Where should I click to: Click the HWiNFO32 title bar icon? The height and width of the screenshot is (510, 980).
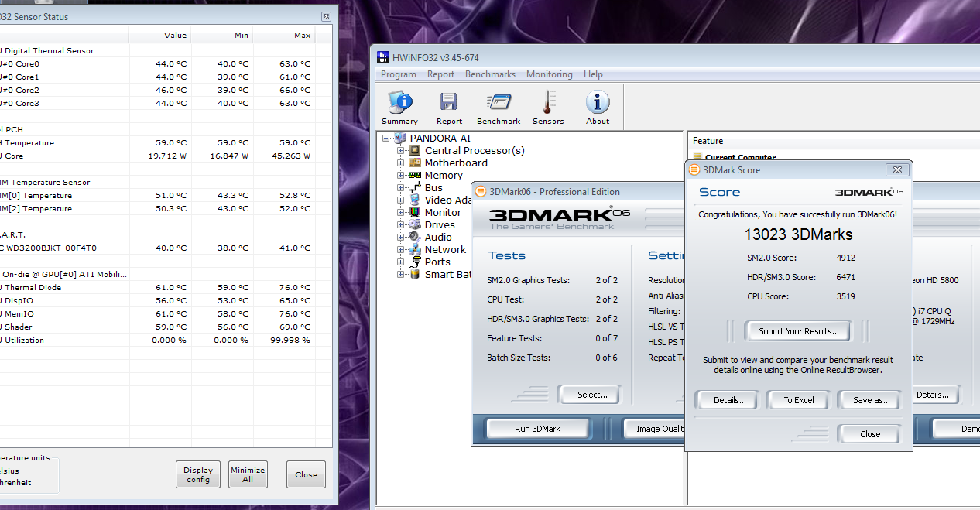[383, 57]
